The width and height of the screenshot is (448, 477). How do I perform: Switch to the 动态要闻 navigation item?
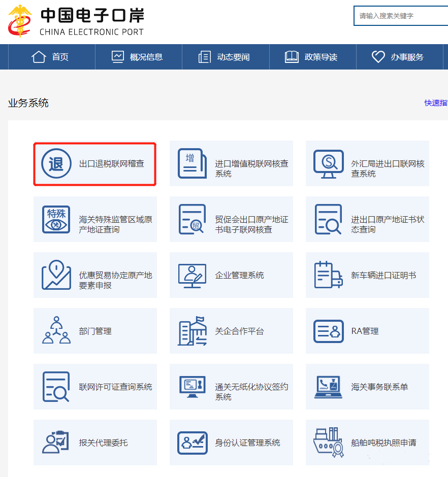[x=225, y=57]
